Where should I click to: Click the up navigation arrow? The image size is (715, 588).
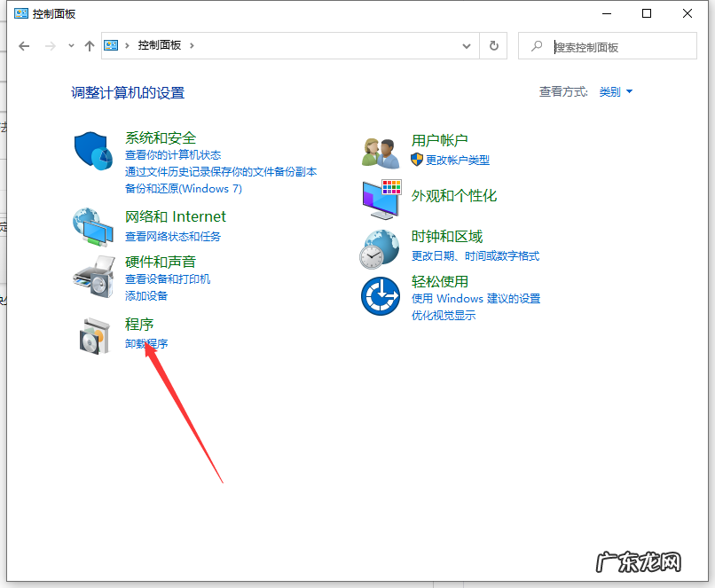90,45
